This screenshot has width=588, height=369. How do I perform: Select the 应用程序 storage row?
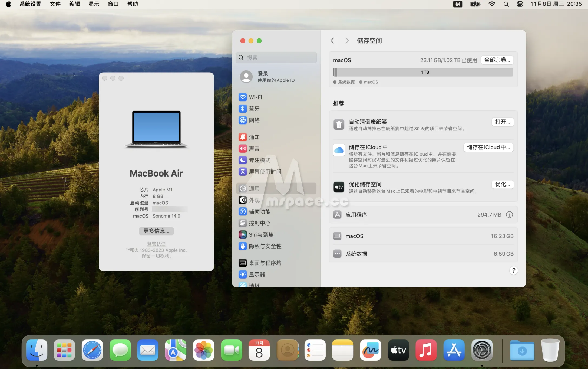(423, 215)
